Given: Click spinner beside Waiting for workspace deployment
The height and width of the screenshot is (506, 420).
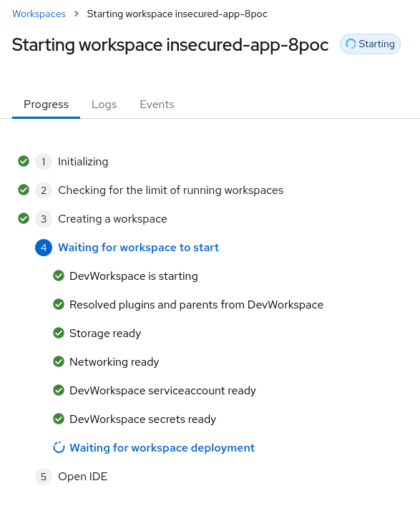Looking at the screenshot, I should [59, 447].
